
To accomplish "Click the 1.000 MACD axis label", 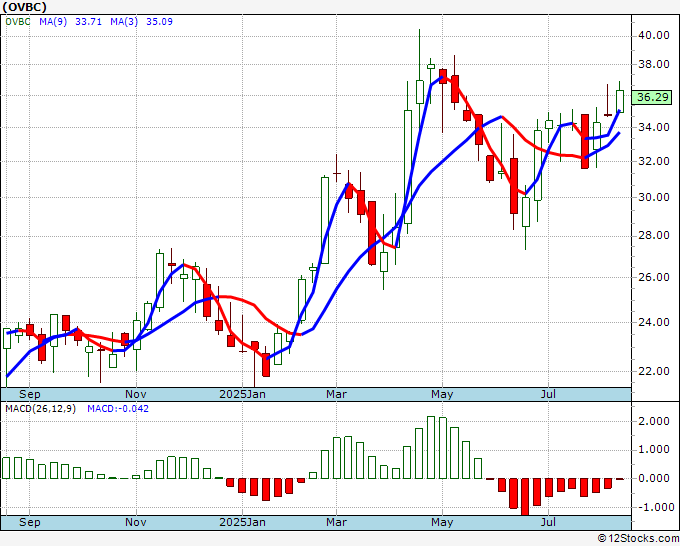I will pyautogui.click(x=654, y=450).
